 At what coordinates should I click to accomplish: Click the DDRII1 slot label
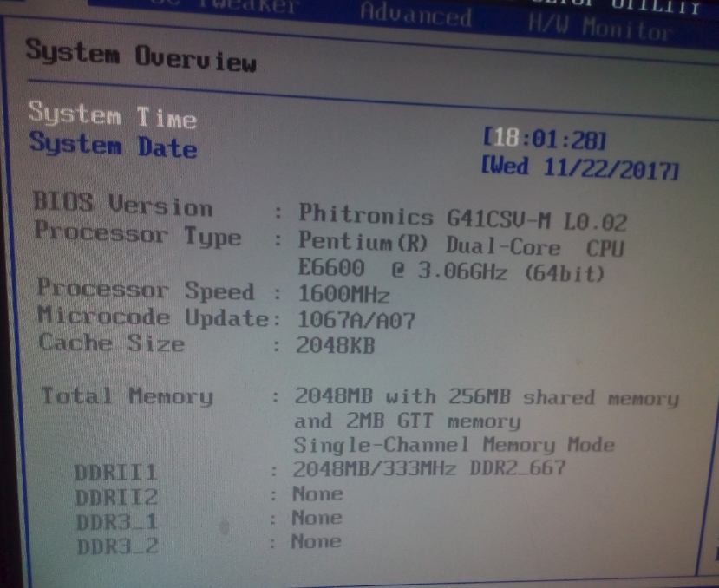[x=116, y=473]
